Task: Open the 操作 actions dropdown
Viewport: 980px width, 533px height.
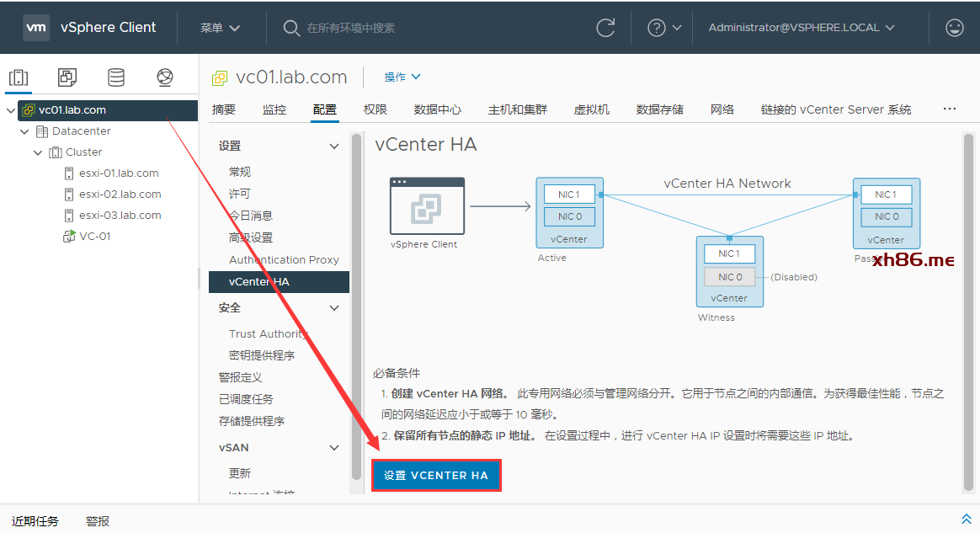Action: coord(402,77)
